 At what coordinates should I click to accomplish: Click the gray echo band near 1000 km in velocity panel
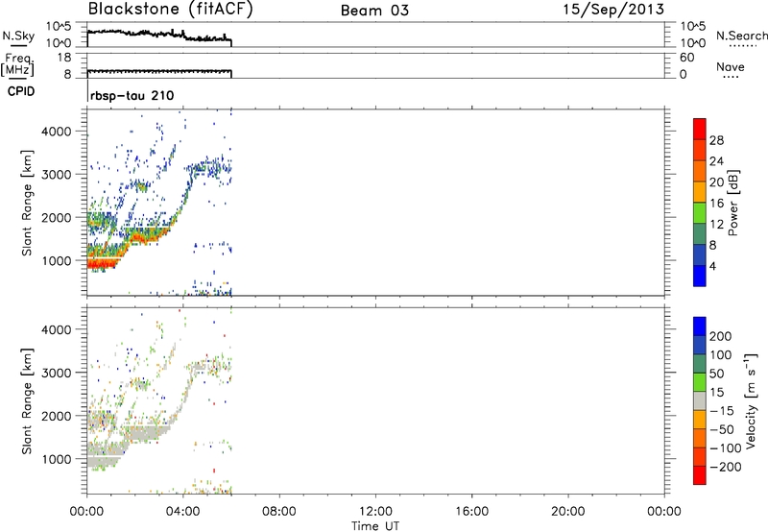104,461
